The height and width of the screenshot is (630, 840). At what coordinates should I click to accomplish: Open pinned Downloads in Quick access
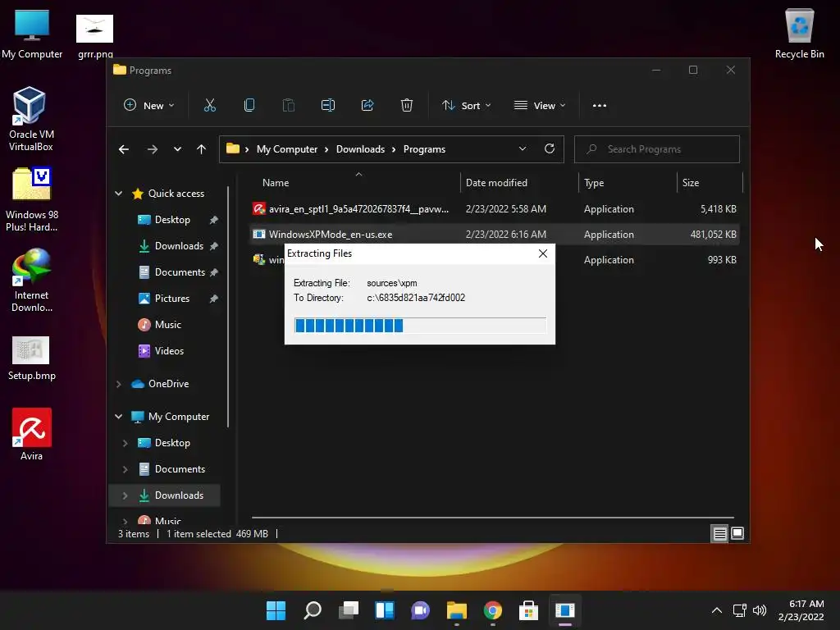(179, 246)
